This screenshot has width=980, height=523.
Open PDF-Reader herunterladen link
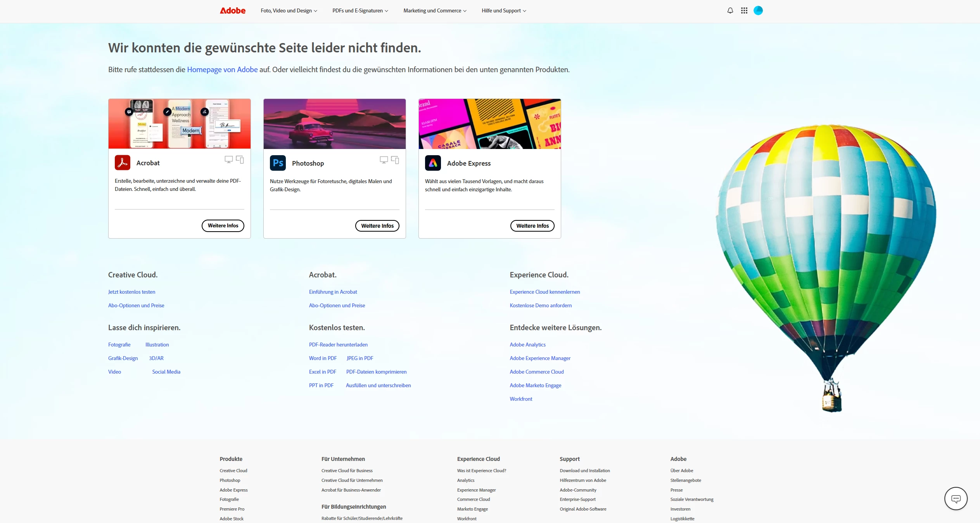338,345
